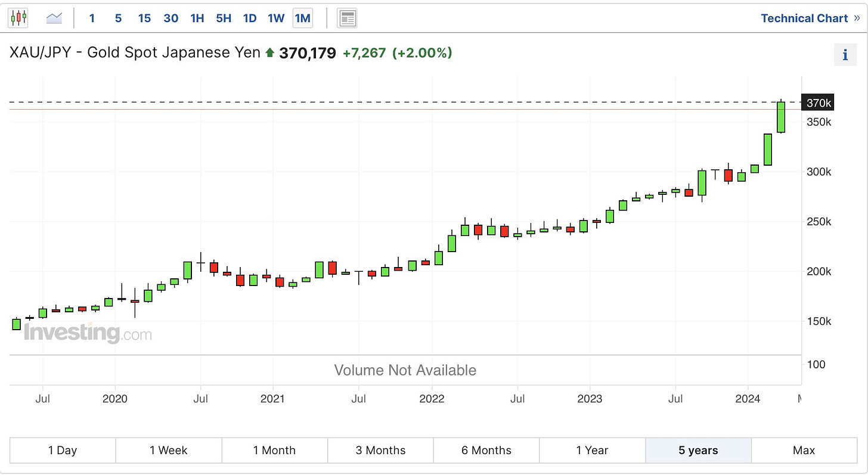Select the active 1M interval button

(x=303, y=18)
